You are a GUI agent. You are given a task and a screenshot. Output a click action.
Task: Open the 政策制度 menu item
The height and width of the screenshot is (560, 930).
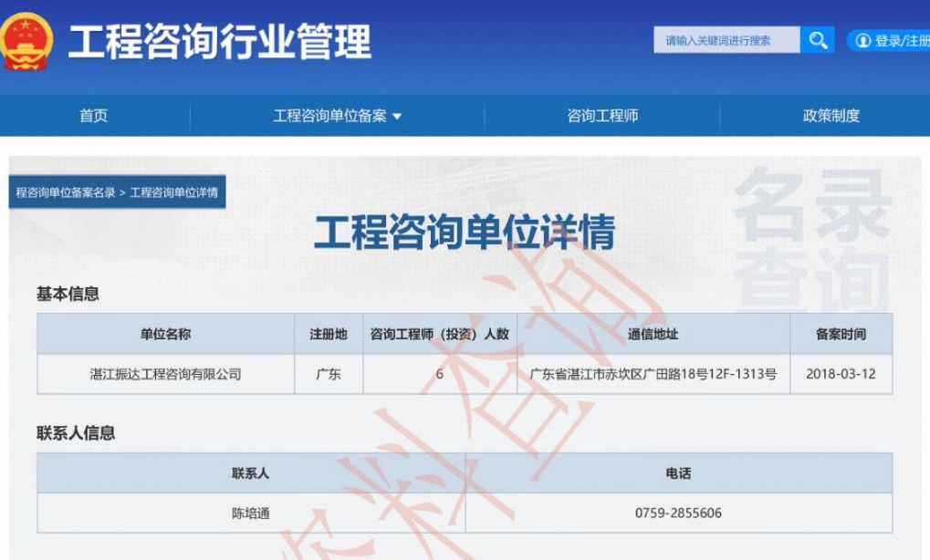pyautogui.click(x=831, y=116)
